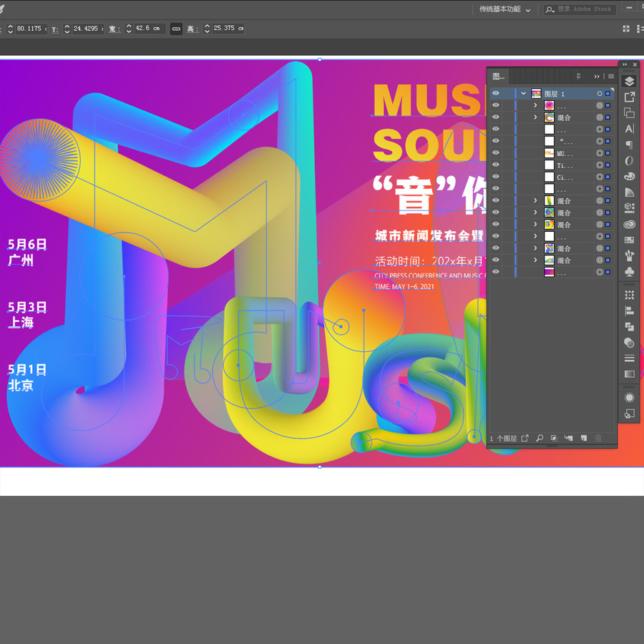
Task: Click Create New Layer icon
Action: [584, 438]
